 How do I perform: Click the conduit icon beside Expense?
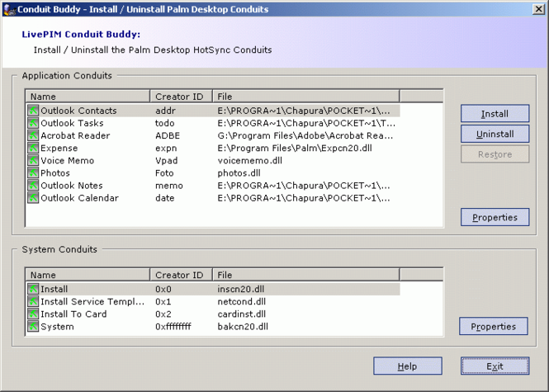pos(33,148)
